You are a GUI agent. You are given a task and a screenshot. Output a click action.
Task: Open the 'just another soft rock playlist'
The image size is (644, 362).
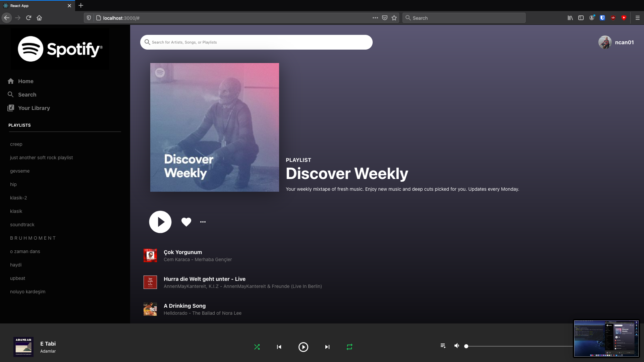41,158
